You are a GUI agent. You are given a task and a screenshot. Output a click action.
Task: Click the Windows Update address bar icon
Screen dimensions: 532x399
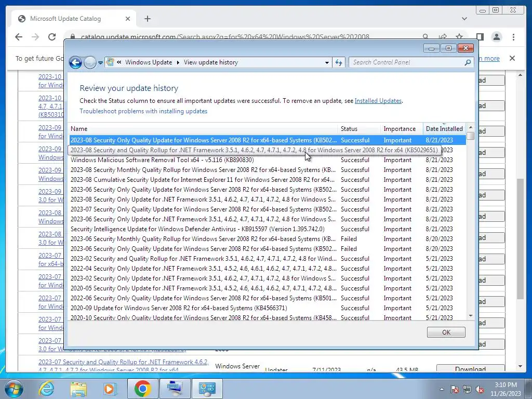coord(110,62)
